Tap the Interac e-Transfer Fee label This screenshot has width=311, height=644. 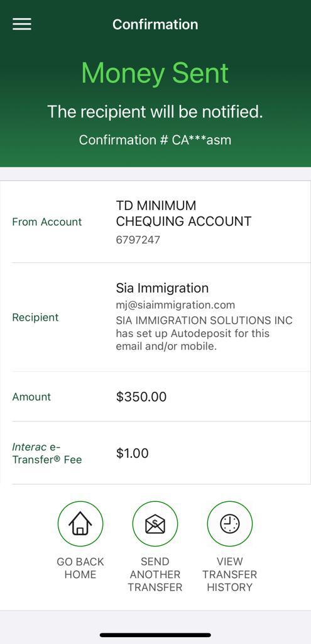tap(47, 453)
